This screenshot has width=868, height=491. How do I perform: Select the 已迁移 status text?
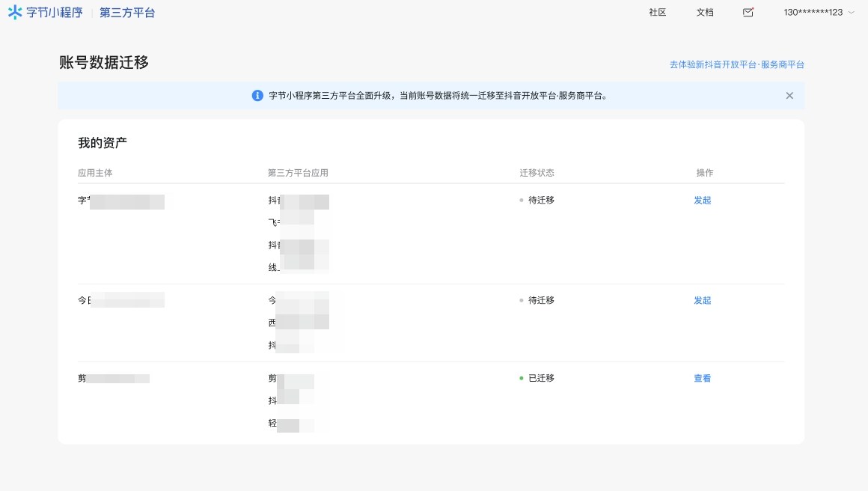pyautogui.click(x=542, y=378)
